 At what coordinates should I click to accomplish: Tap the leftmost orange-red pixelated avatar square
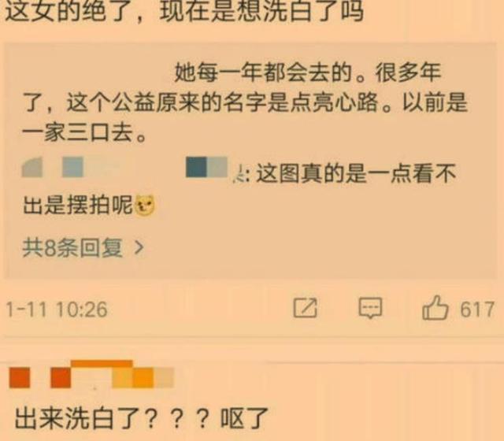point(20,378)
